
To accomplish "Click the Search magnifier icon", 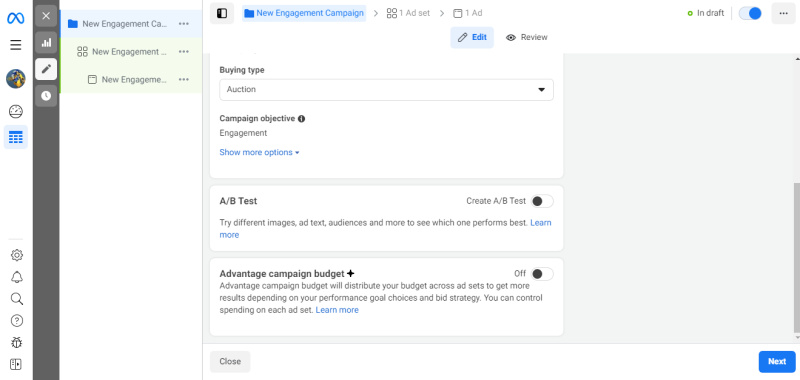I will pyautogui.click(x=17, y=299).
